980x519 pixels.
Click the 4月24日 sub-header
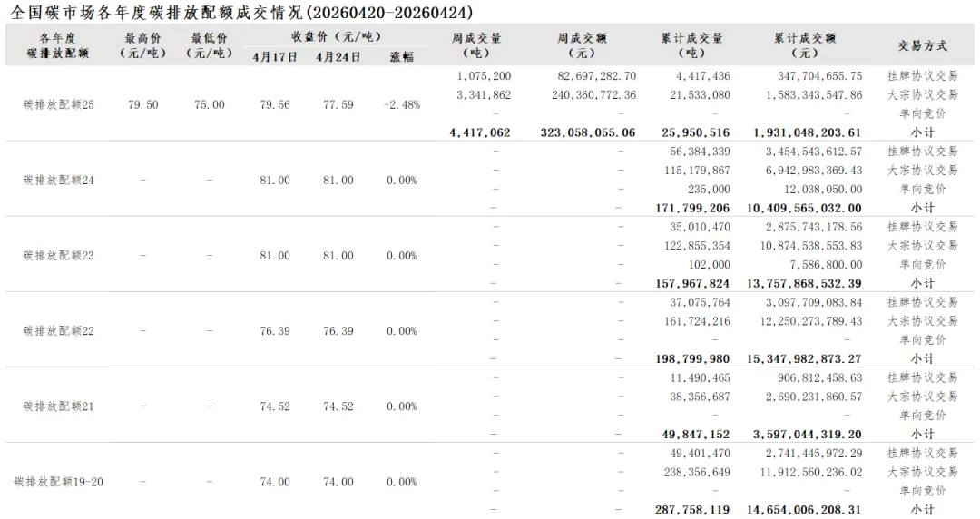point(338,57)
